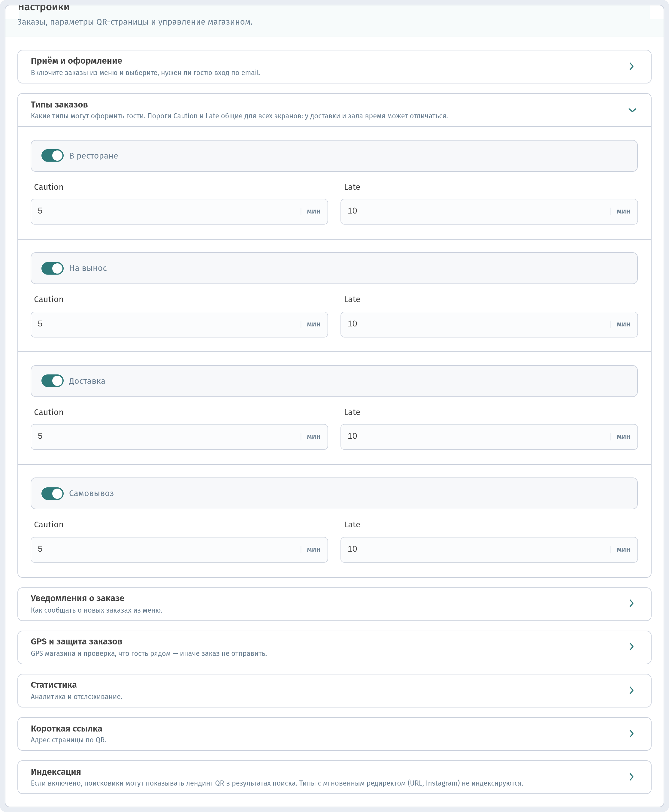The image size is (669, 812).
Task: Expand the Индексация section chevron
Action: pos(631,777)
